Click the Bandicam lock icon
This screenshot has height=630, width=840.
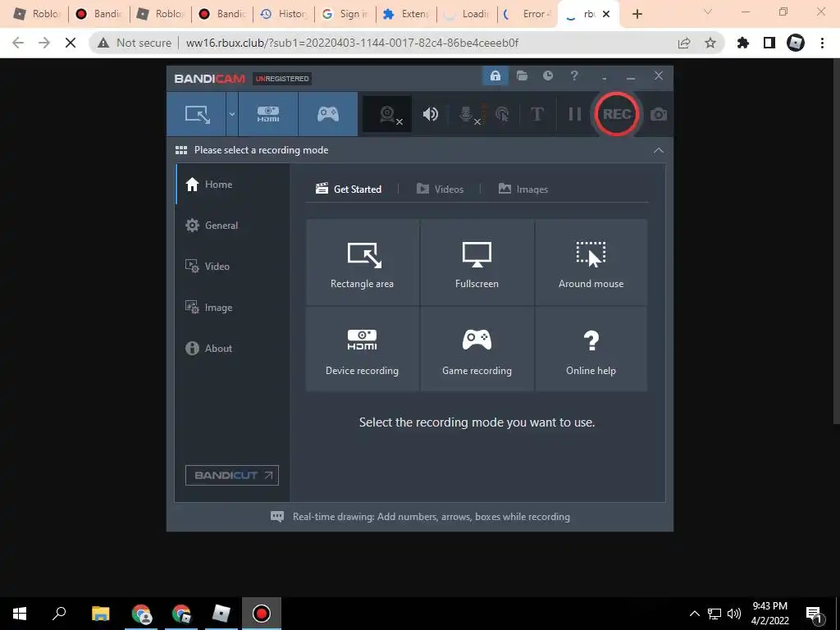(495, 76)
